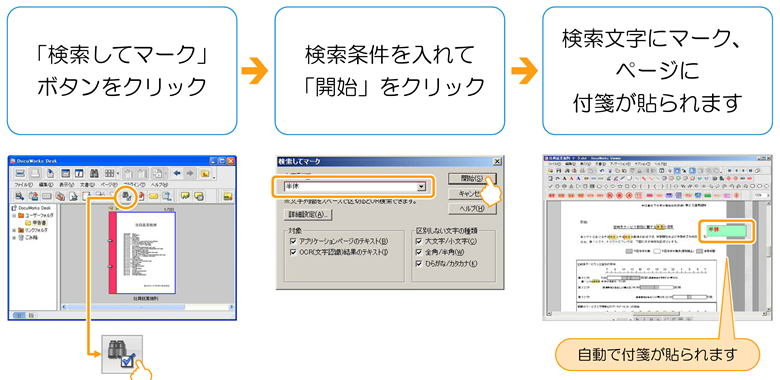Click the forward arrow in Desk toolbar
The width and height of the screenshot is (780, 380).
coord(190,173)
